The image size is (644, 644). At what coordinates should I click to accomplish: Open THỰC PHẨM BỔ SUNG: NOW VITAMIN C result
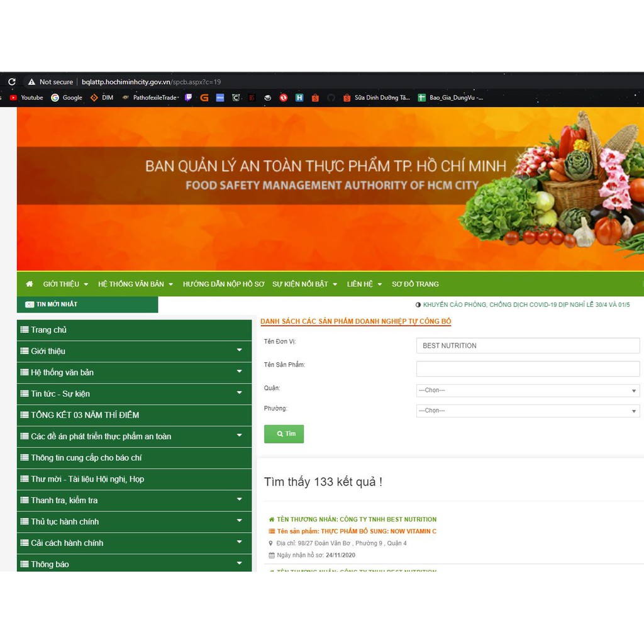coord(356,531)
